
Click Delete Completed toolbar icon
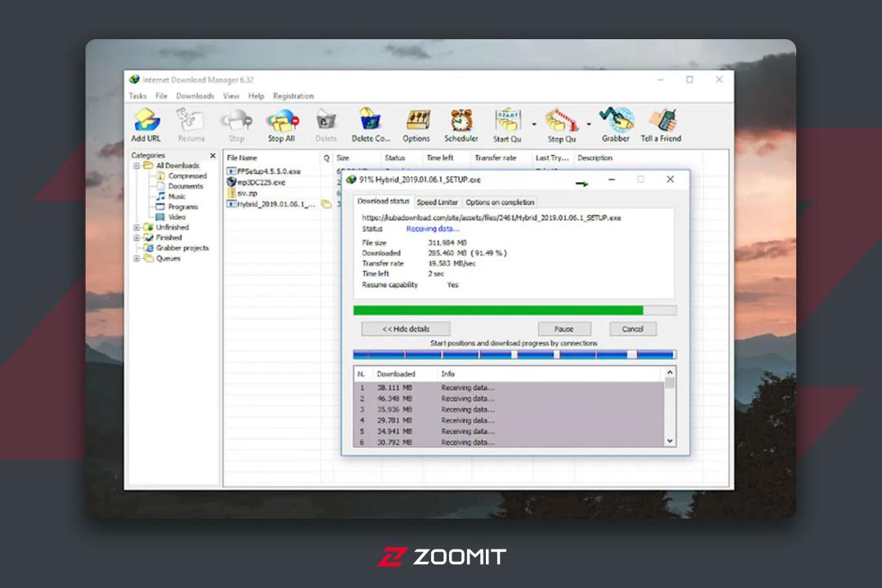click(371, 125)
